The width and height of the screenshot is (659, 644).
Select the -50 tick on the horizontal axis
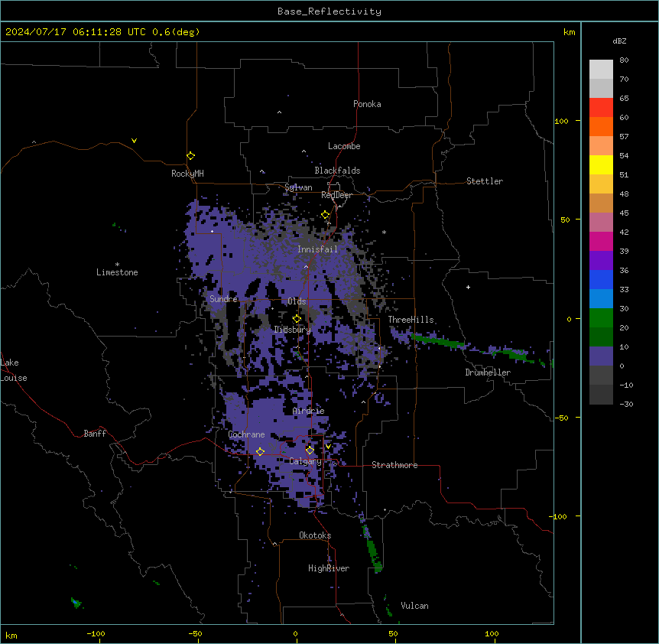click(195, 633)
